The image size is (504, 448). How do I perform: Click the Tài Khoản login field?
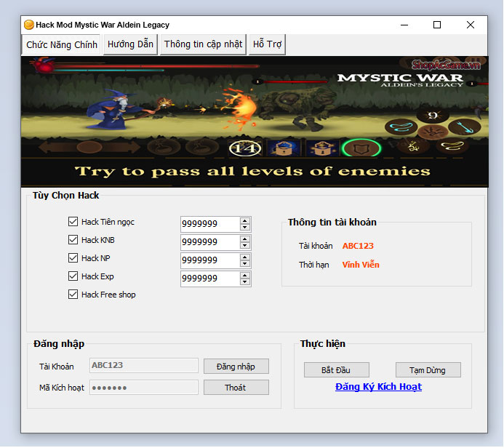[144, 365]
